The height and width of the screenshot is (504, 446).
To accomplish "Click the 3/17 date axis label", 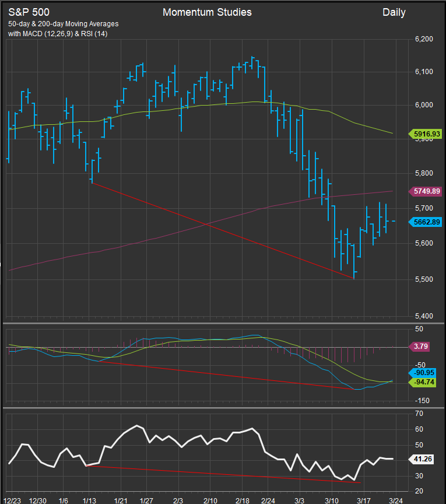I will click(x=364, y=501).
